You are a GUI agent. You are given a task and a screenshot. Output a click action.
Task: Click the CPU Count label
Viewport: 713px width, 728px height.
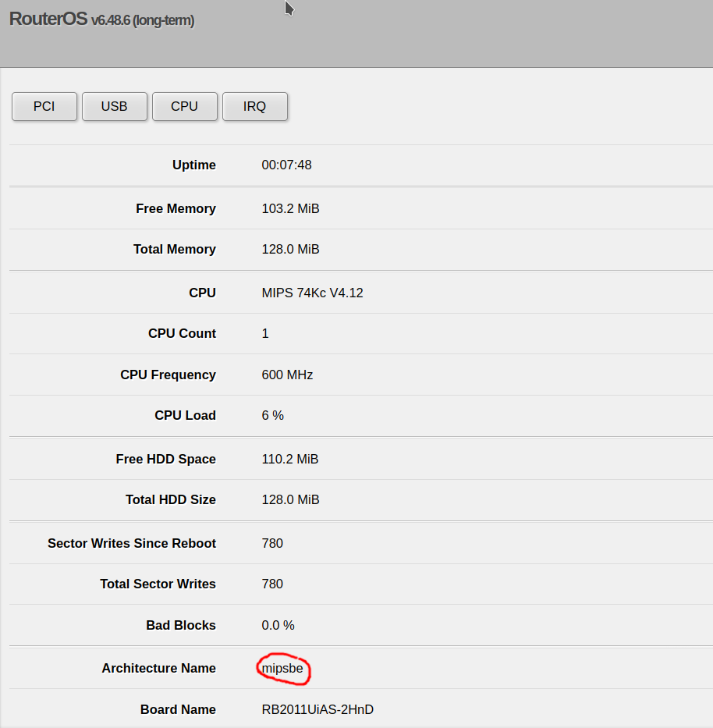pyautogui.click(x=182, y=333)
